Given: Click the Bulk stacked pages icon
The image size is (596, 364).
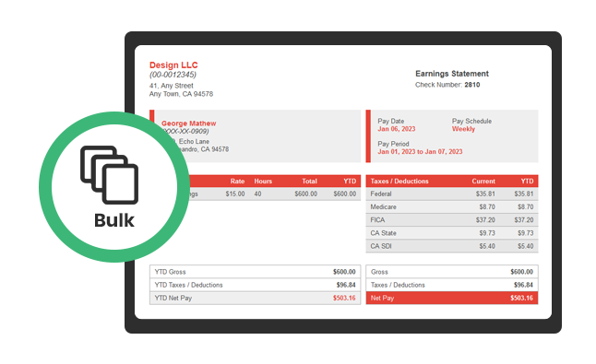Looking at the screenshot, I should pos(110,175).
